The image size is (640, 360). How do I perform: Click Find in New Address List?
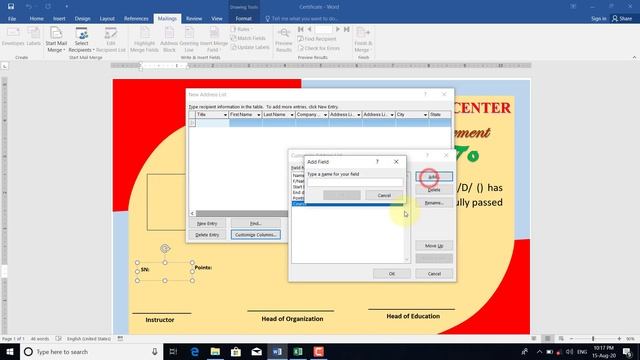256,223
